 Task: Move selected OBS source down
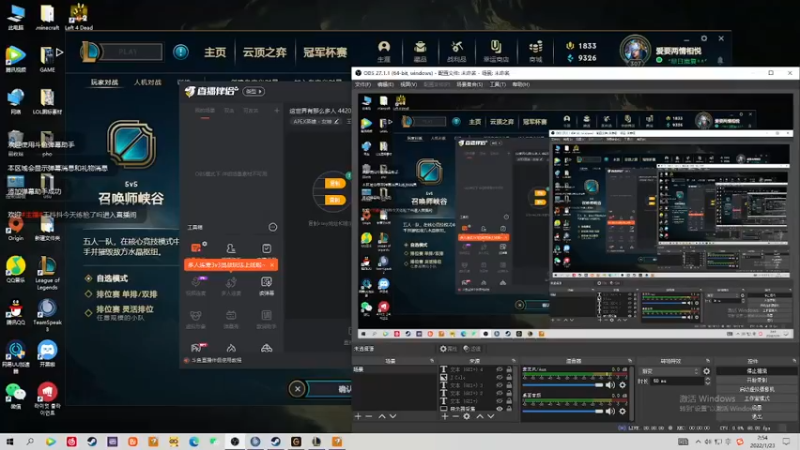[x=491, y=416]
